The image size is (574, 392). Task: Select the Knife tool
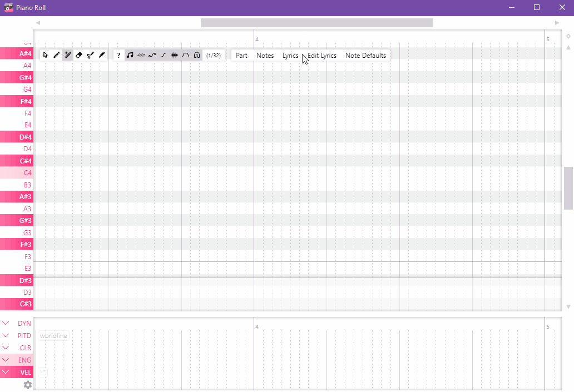102,55
